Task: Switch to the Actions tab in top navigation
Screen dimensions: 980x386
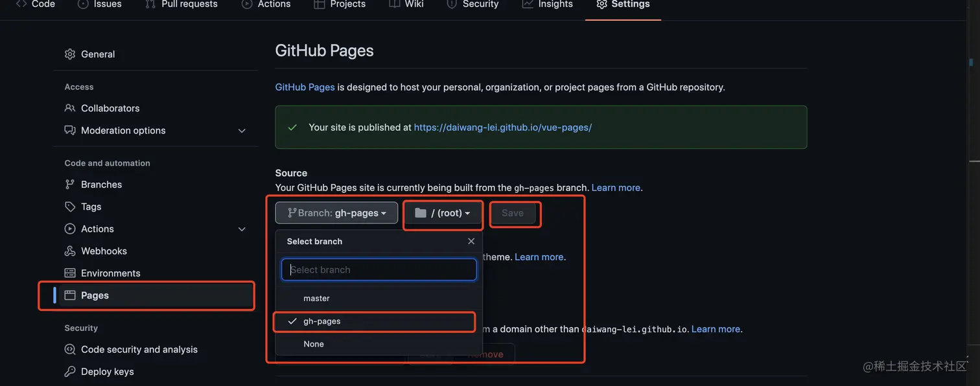Action: (266, 4)
